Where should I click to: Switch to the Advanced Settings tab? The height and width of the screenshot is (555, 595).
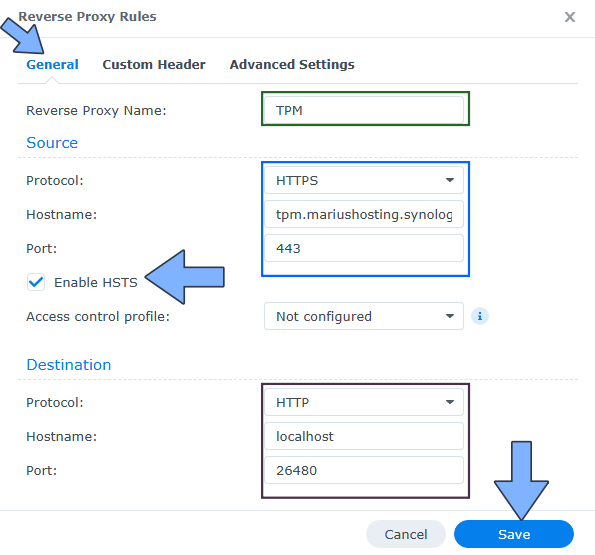pyautogui.click(x=292, y=64)
